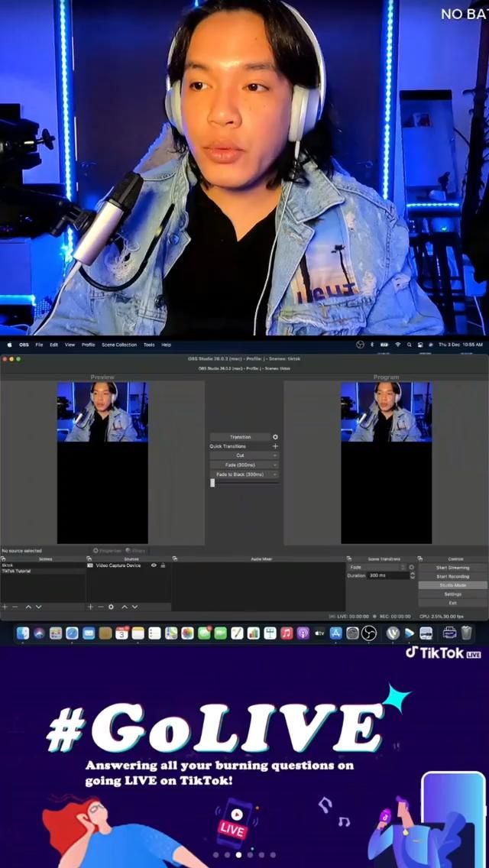Open OBS icon in the Dock
This screenshot has width=489, height=868.
coord(369,633)
